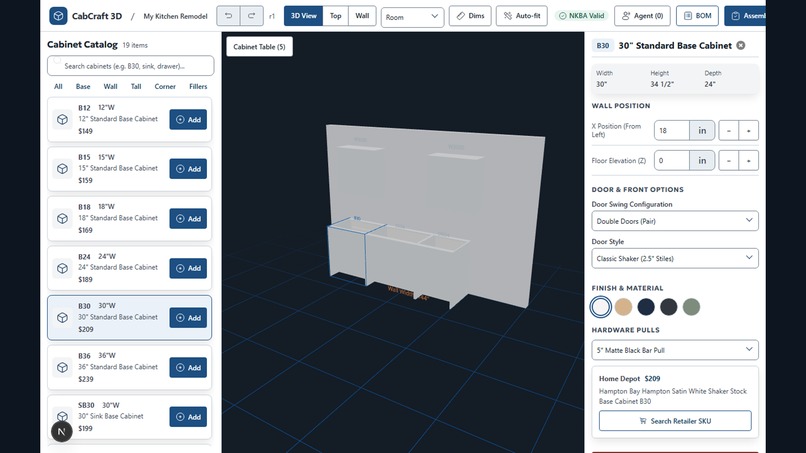Undo the last action
The image size is (806, 453).
click(228, 16)
